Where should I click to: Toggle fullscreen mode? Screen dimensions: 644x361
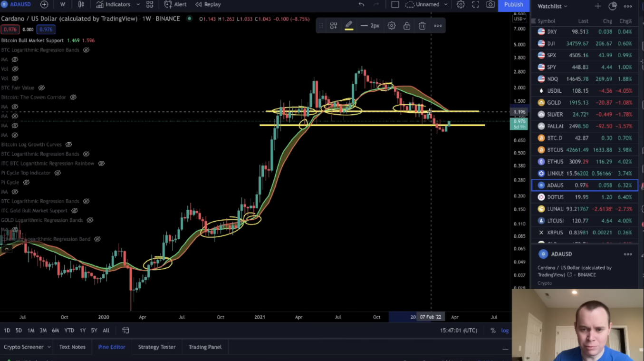click(x=475, y=4)
